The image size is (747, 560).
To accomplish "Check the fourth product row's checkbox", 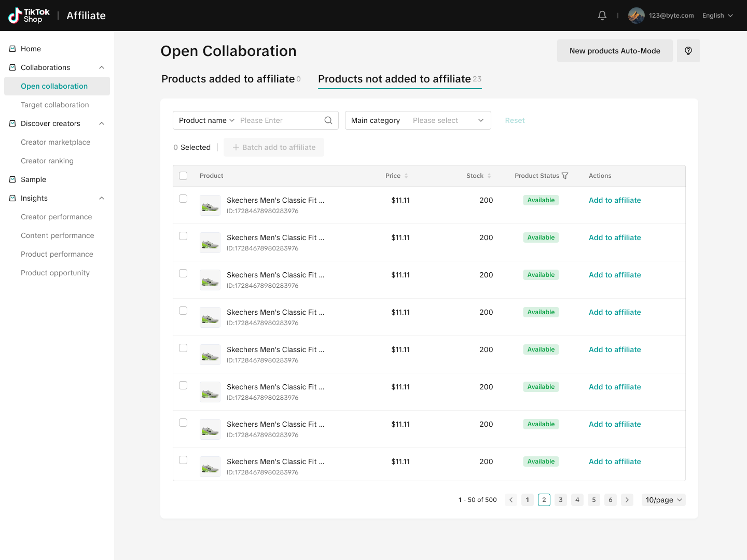I will tap(183, 311).
